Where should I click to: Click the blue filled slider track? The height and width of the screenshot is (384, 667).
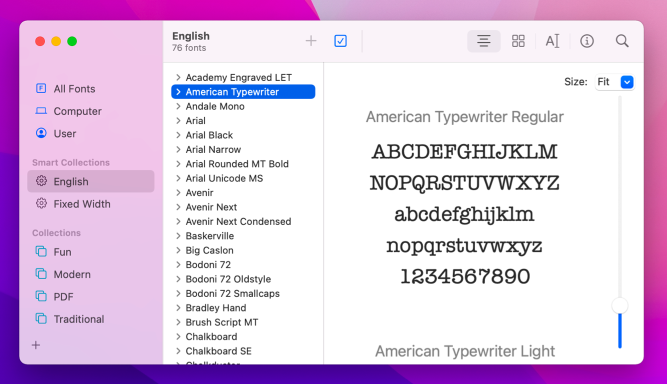pos(620,331)
